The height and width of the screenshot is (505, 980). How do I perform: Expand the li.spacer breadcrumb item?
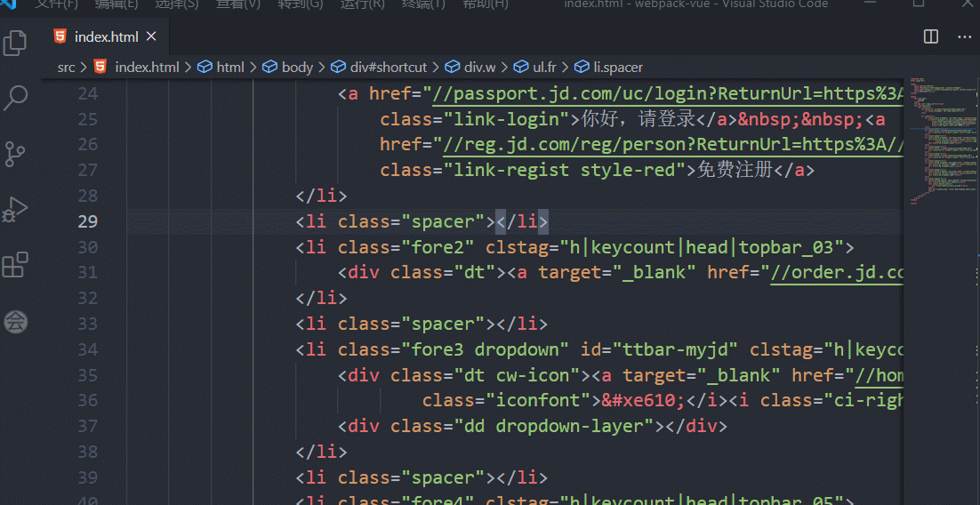[x=617, y=67]
